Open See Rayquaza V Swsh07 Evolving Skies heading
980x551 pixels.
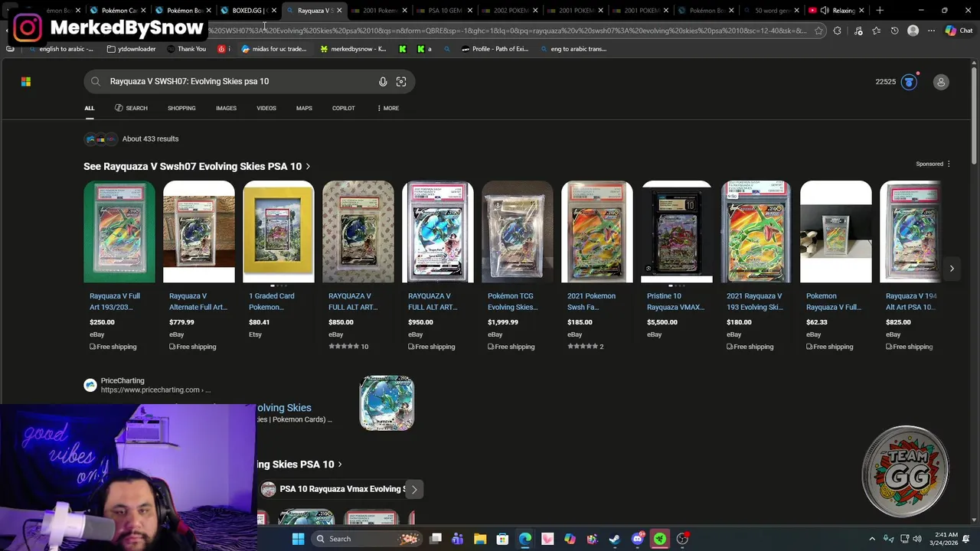coord(197,166)
